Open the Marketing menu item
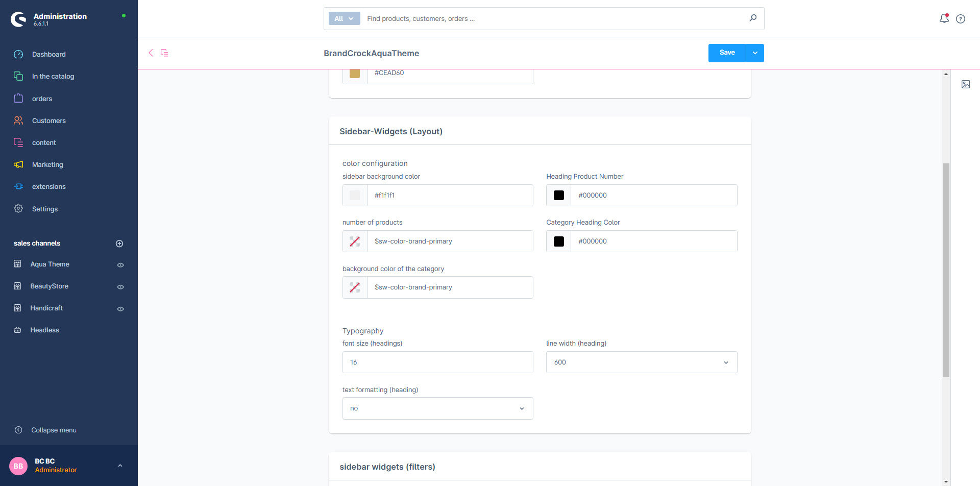Image resolution: width=980 pixels, height=486 pixels. pyautogui.click(x=47, y=164)
